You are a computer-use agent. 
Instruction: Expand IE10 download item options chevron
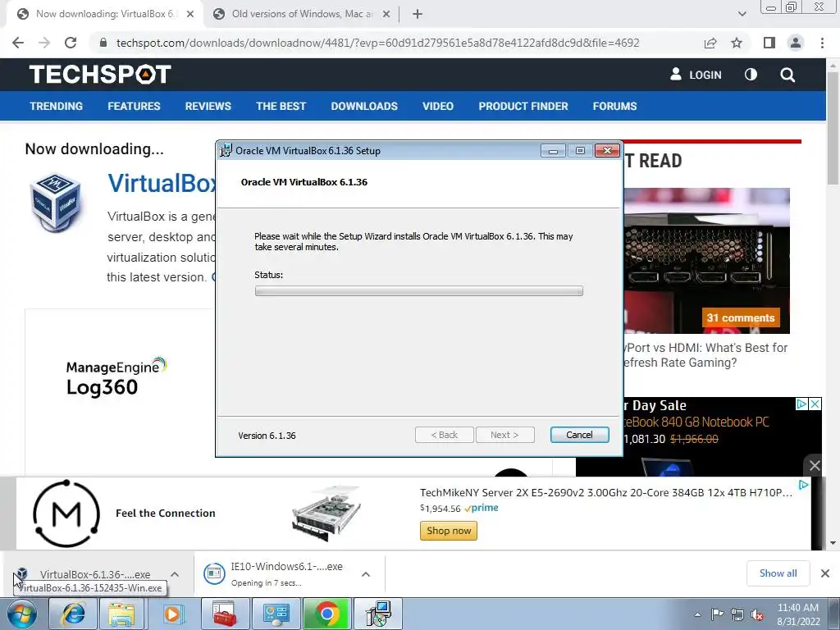366,574
